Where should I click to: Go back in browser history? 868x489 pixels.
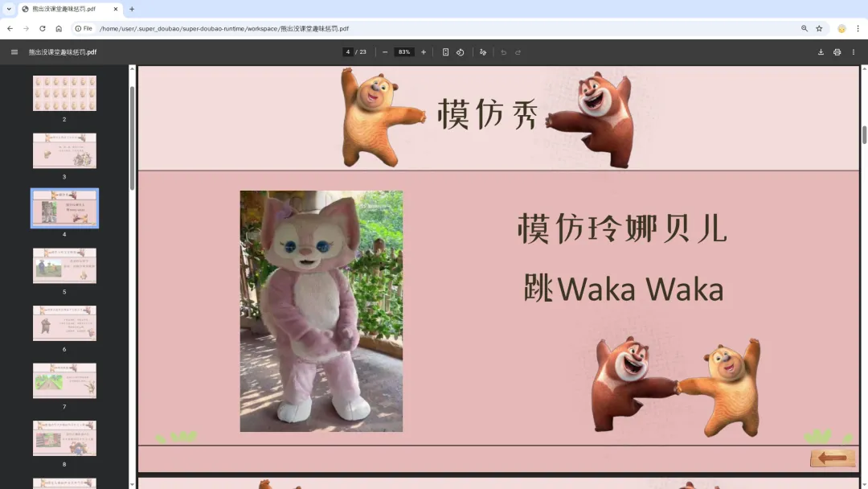pyautogui.click(x=10, y=28)
